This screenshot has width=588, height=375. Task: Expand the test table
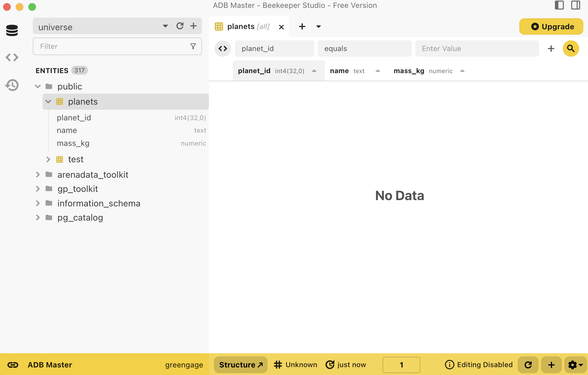[x=48, y=159]
